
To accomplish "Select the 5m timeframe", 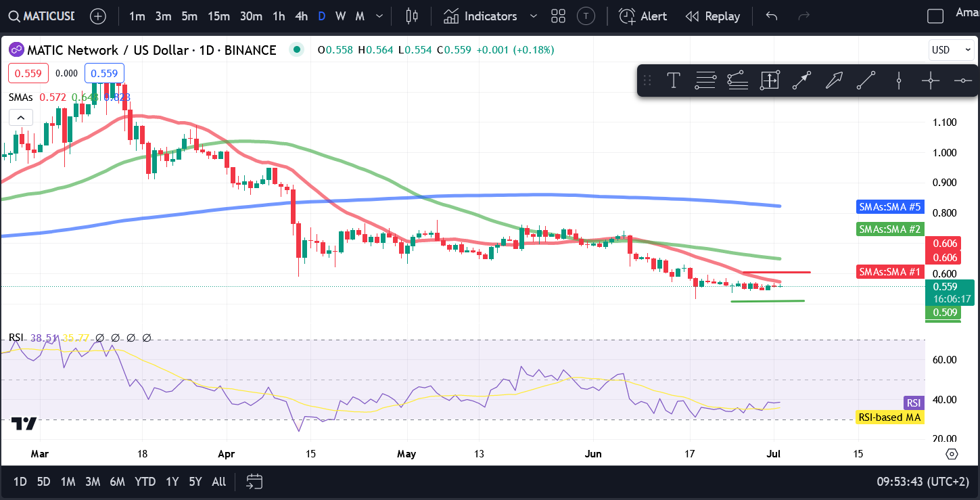I will 189,16.
